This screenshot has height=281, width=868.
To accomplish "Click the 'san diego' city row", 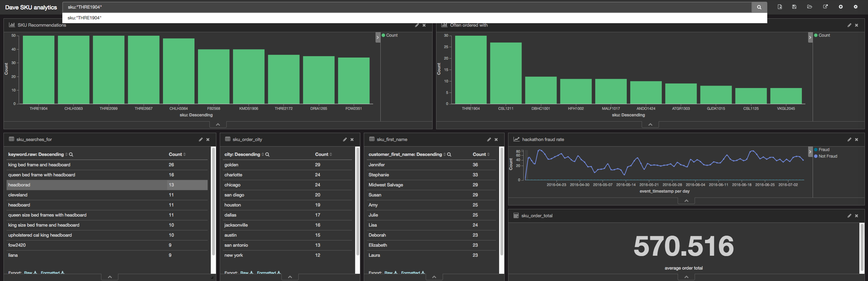I will point(288,195).
